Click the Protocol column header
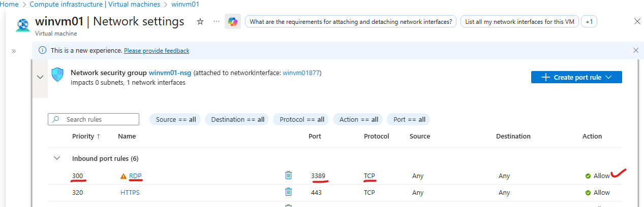Image resolution: width=644 pixels, height=207 pixels. pyautogui.click(x=377, y=136)
